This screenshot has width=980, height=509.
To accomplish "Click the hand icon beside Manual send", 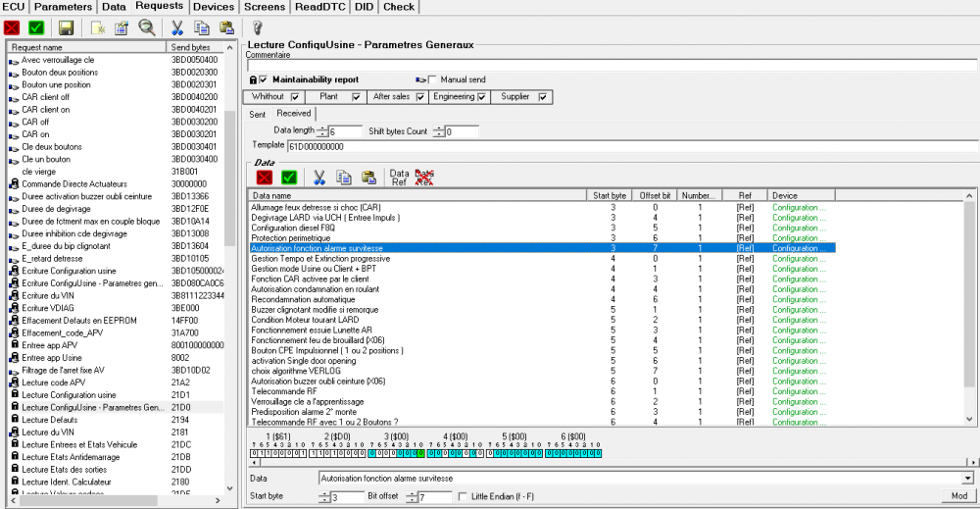I will pyautogui.click(x=420, y=80).
